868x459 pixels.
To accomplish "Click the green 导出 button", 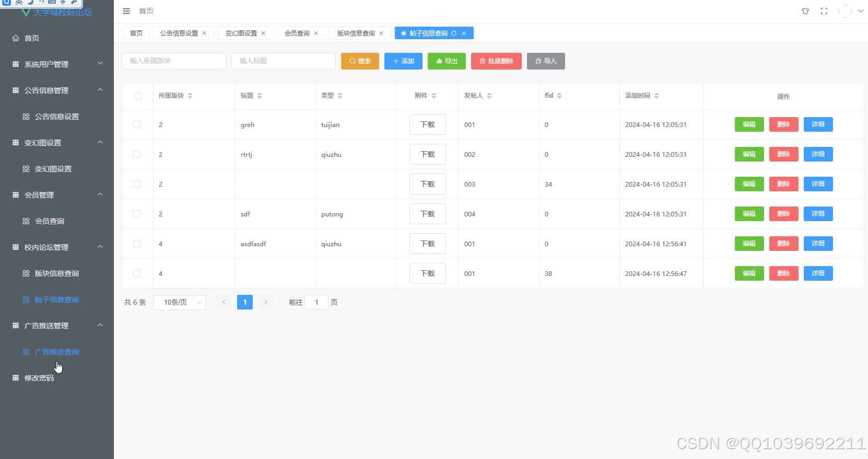I will pyautogui.click(x=447, y=61).
